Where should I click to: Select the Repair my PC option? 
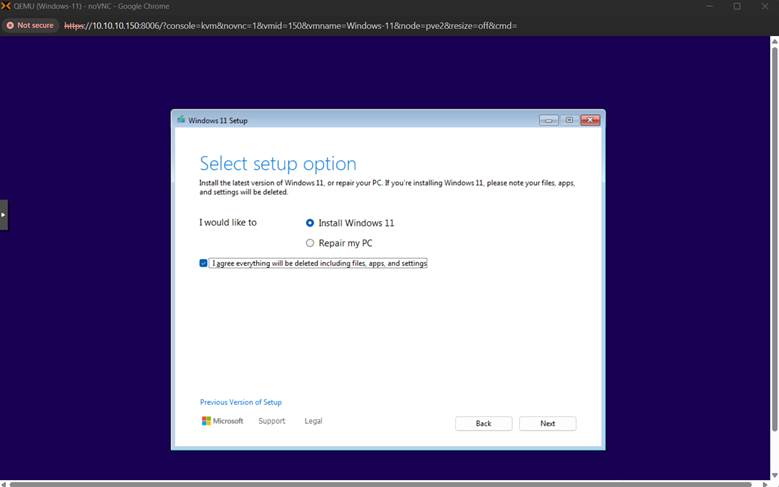point(310,243)
